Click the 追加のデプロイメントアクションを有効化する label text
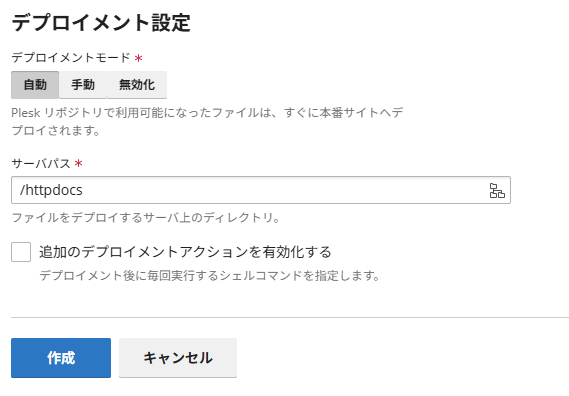Screen dimensions: 569x396 coord(185,252)
